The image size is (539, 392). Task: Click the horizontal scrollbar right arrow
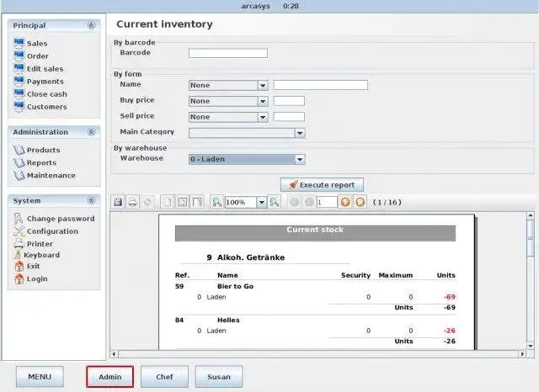point(522,354)
